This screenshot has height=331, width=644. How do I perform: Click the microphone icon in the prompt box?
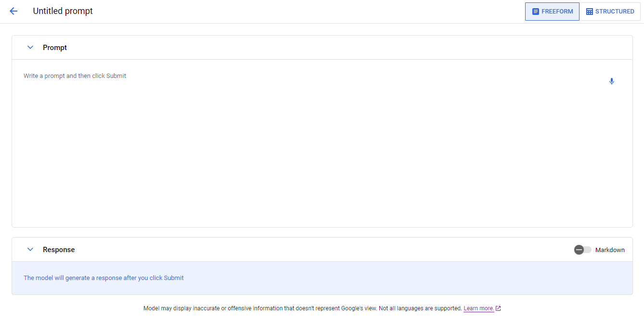pyautogui.click(x=612, y=81)
